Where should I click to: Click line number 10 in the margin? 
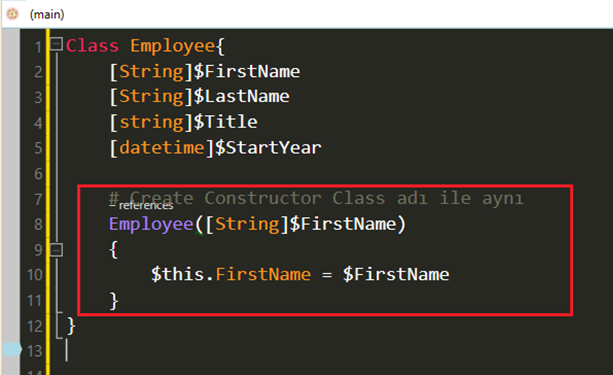point(34,275)
